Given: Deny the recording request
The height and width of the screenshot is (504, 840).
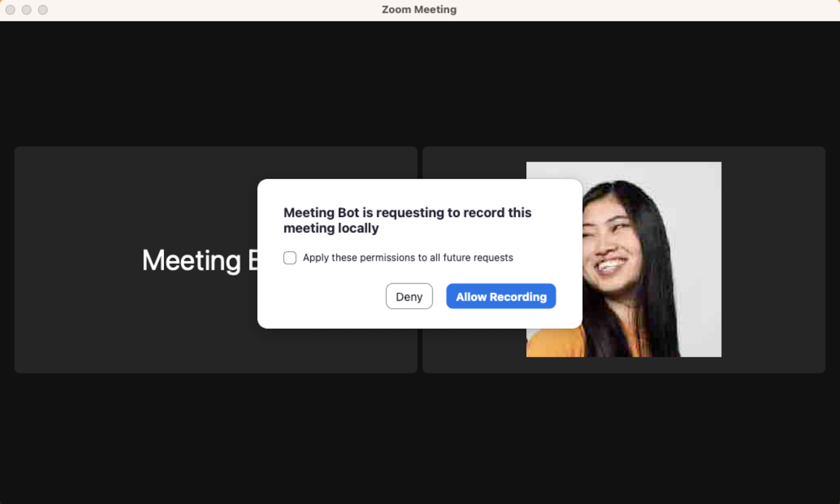Looking at the screenshot, I should [x=409, y=296].
